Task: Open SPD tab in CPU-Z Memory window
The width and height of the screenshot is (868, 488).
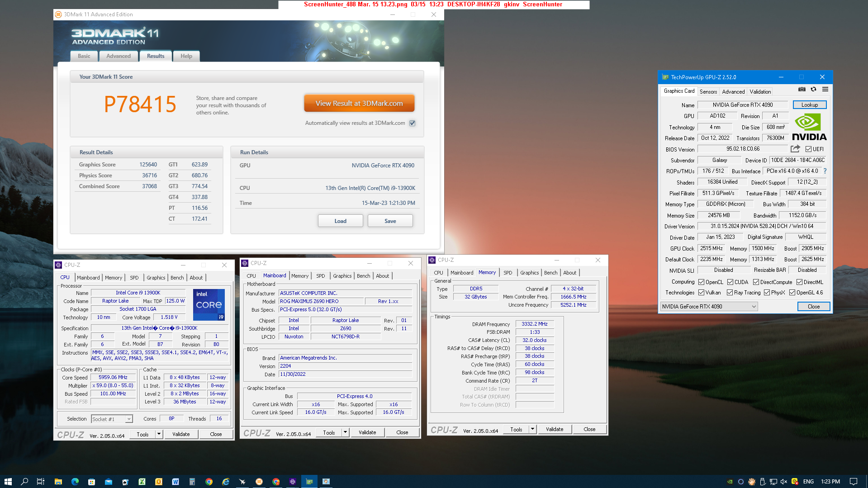Action: 508,273
